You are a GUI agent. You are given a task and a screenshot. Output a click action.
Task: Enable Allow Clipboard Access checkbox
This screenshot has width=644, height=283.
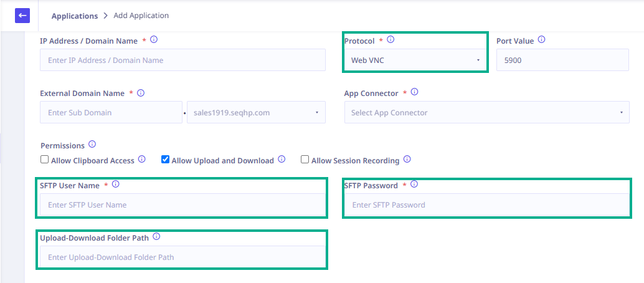click(44, 160)
